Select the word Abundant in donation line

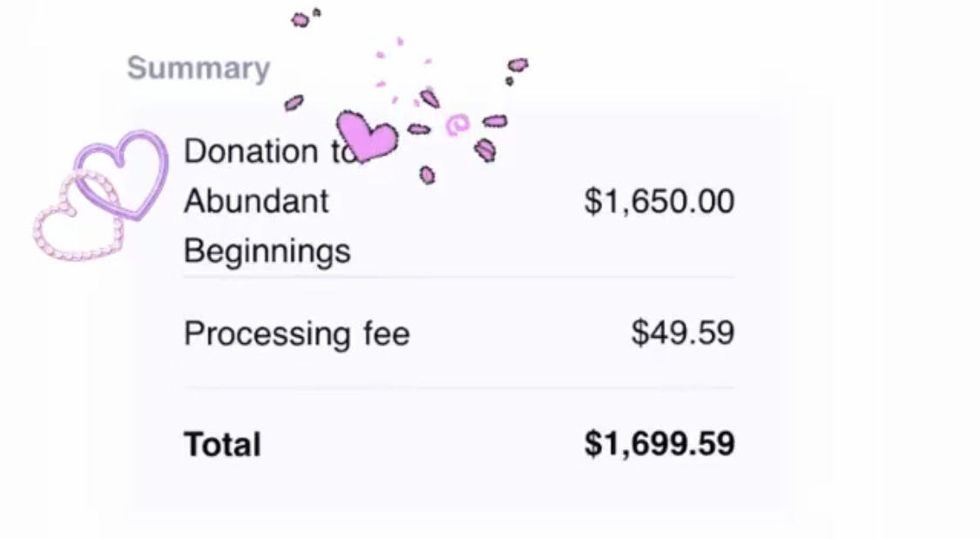coord(256,201)
